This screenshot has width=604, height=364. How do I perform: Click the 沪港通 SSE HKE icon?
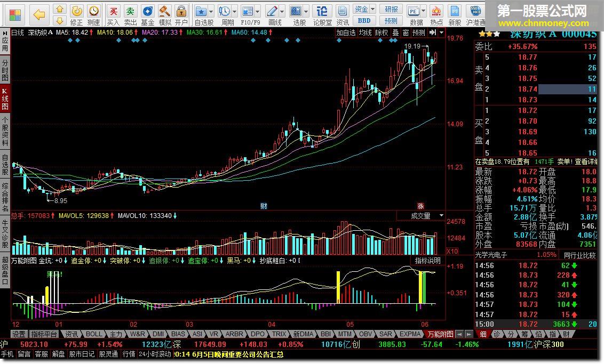tap(476, 15)
